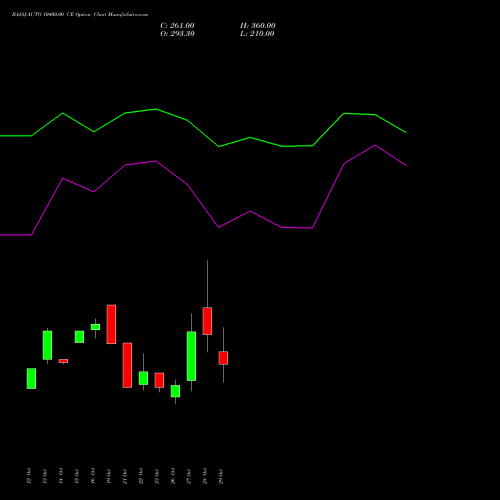
Task: Click the 23 Oct date axis label
Action: click(157, 476)
